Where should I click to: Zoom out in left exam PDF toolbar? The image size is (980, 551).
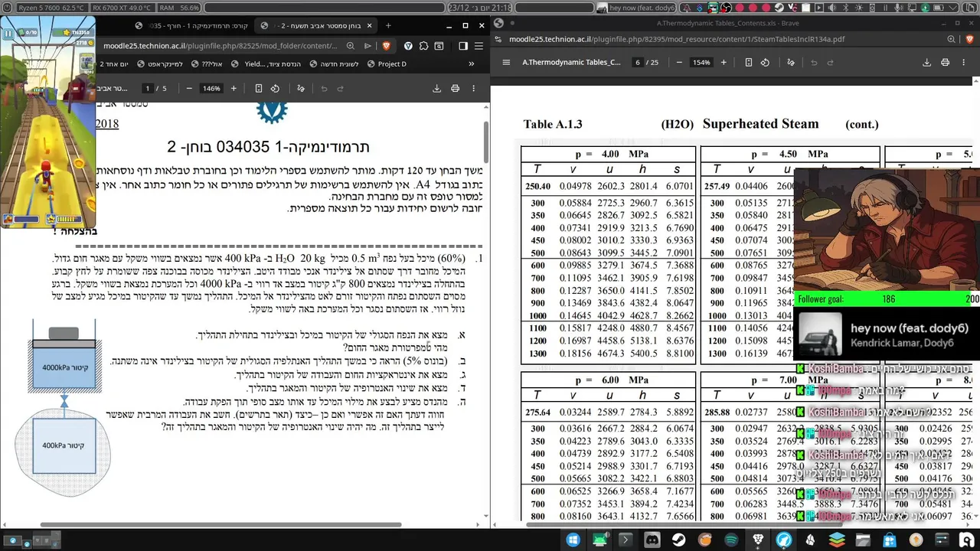click(189, 89)
